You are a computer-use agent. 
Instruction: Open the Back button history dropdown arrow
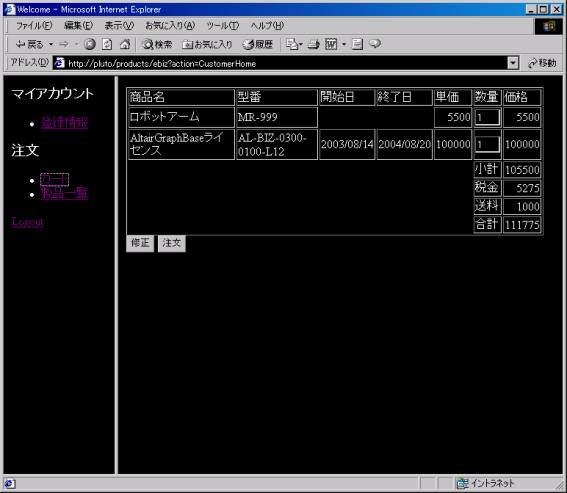51,44
